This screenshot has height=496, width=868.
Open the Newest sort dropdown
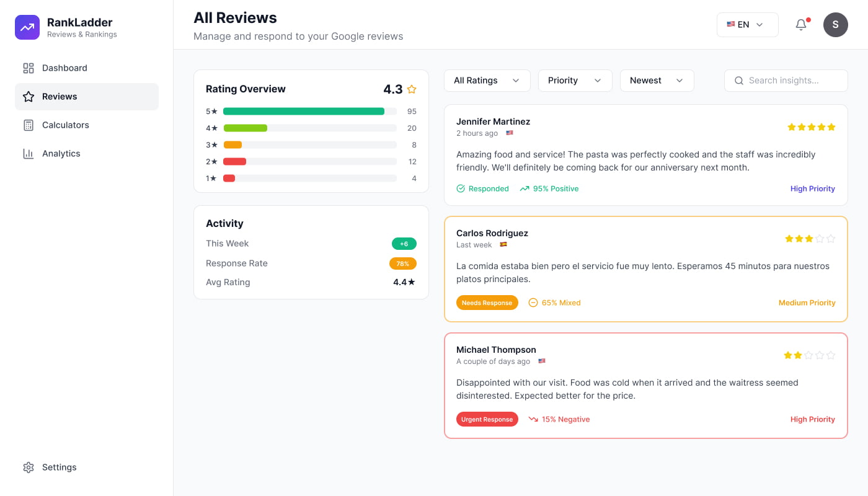pos(657,81)
